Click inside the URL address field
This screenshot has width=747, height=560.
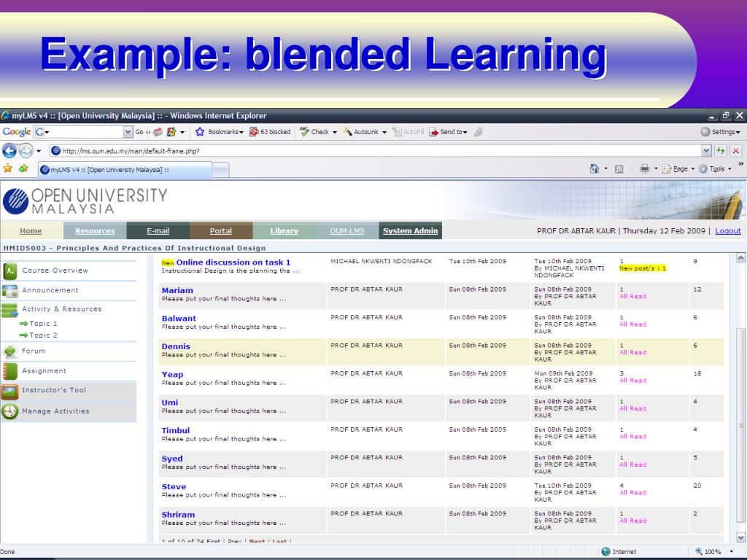[375, 151]
